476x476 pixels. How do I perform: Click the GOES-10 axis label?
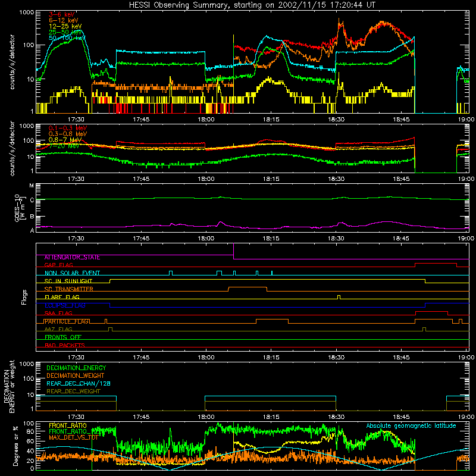(19, 208)
